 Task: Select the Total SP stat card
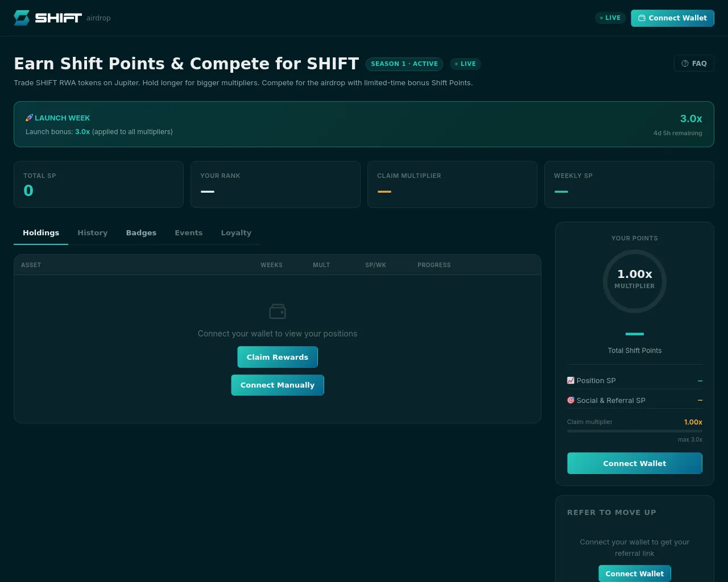[x=98, y=184]
